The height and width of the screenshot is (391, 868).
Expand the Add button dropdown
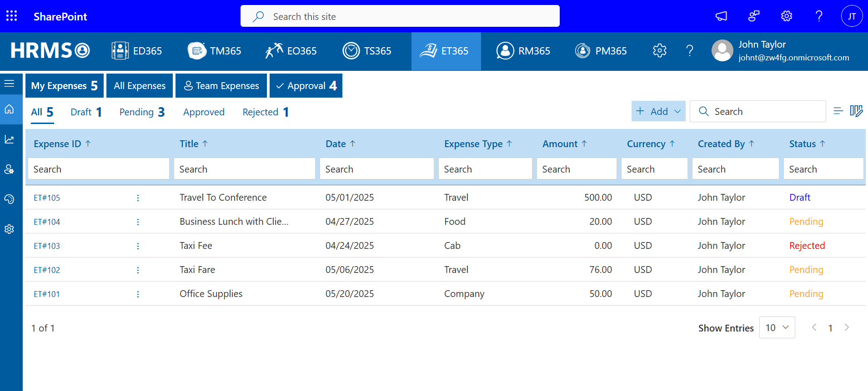[677, 111]
